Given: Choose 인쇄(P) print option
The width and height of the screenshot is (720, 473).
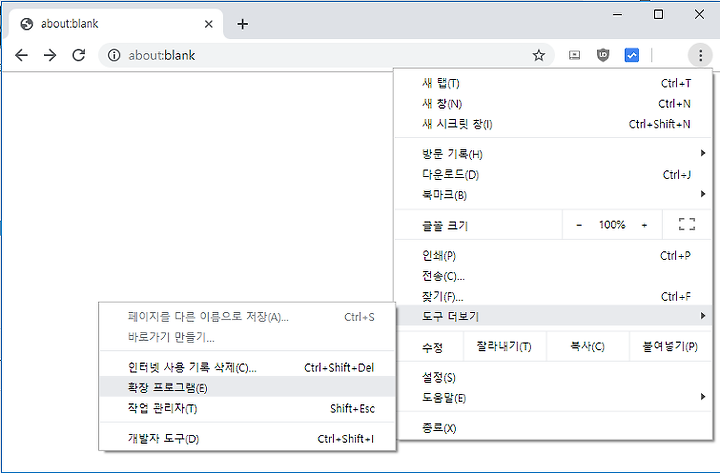Looking at the screenshot, I should (x=553, y=255).
